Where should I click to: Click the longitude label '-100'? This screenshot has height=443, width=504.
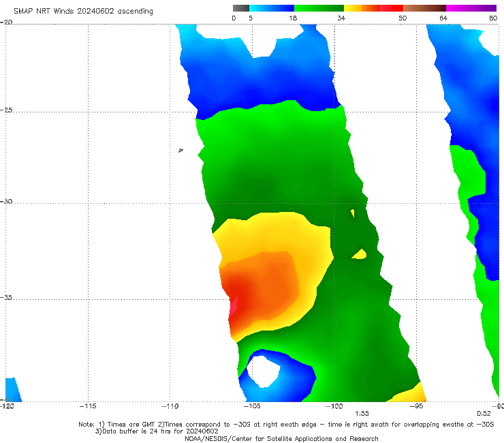pyautogui.click(x=334, y=406)
